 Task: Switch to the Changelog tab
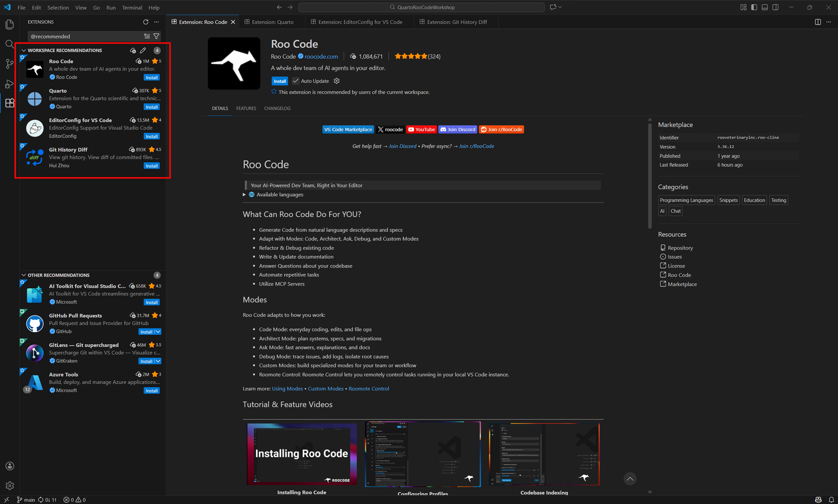pos(277,108)
